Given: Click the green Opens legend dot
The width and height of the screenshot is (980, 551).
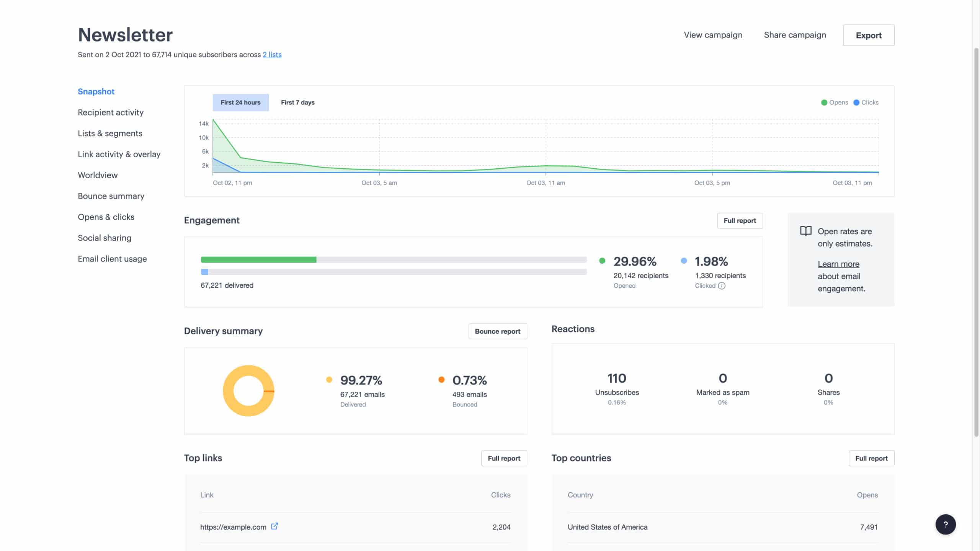Looking at the screenshot, I should pyautogui.click(x=824, y=103).
